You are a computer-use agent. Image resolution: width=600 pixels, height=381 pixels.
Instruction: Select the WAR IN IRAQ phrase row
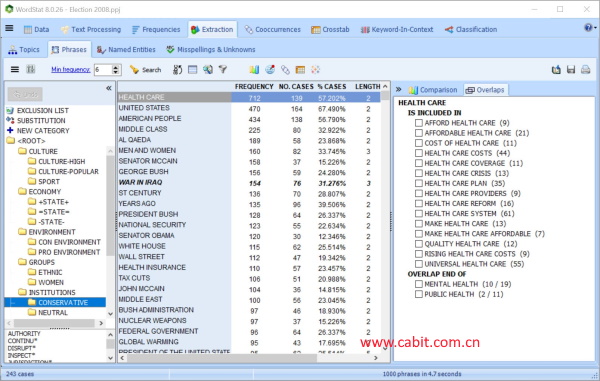point(249,183)
